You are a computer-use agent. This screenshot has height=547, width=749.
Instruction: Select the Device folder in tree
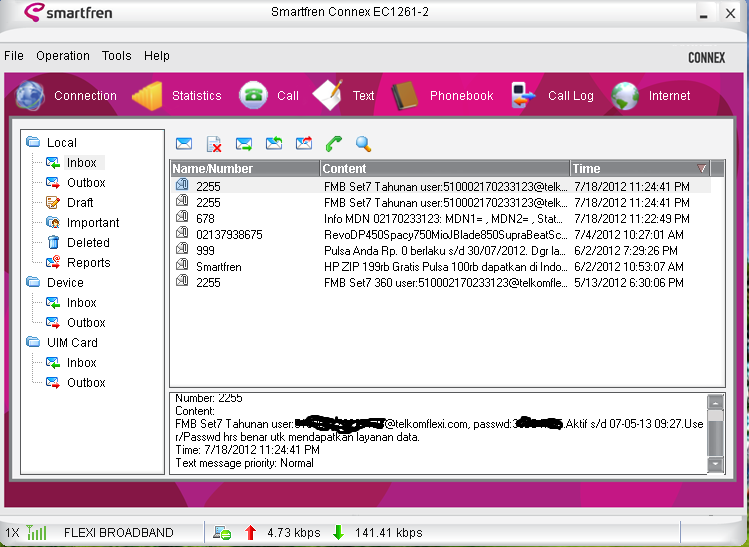(x=65, y=283)
